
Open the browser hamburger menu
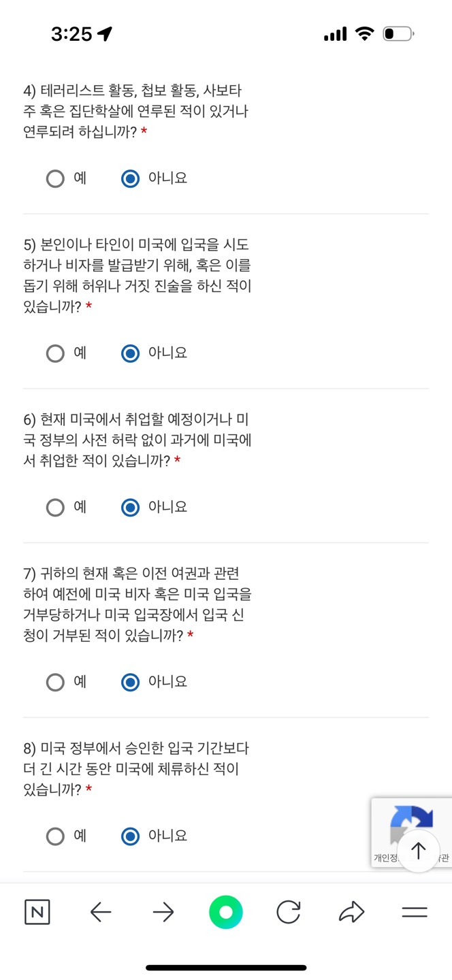click(x=415, y=913)
